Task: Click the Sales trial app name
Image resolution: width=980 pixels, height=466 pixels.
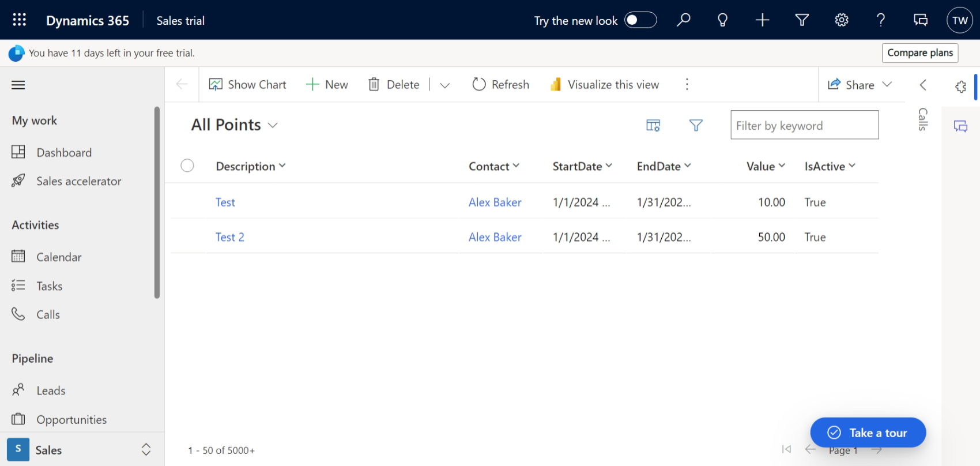Action: (180, 21)
